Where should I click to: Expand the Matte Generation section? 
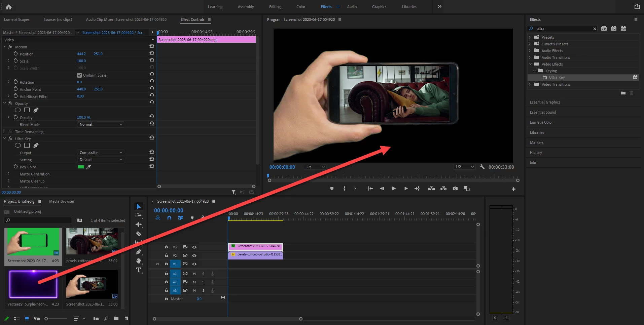tap(8, 174)
